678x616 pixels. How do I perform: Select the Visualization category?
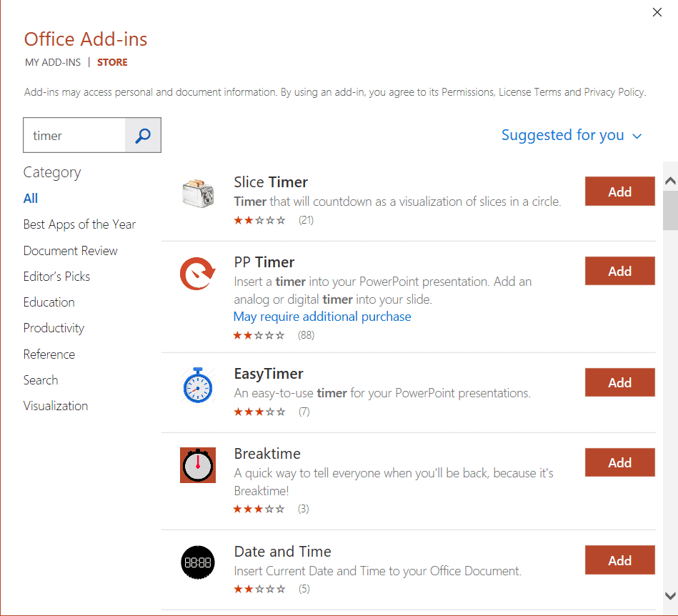[56, 406]
